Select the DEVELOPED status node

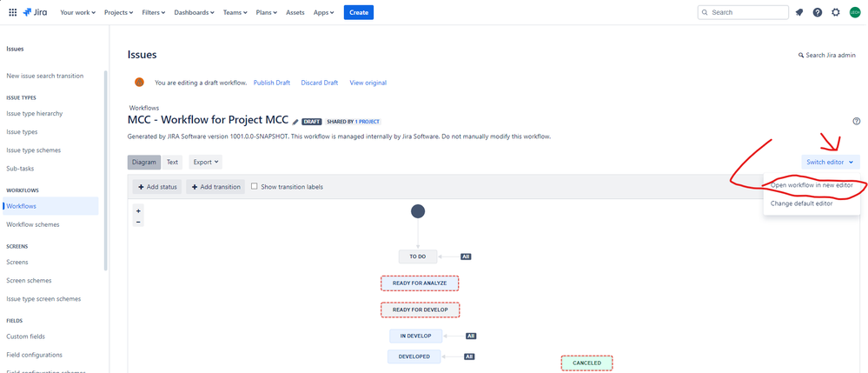coord(414,356)
